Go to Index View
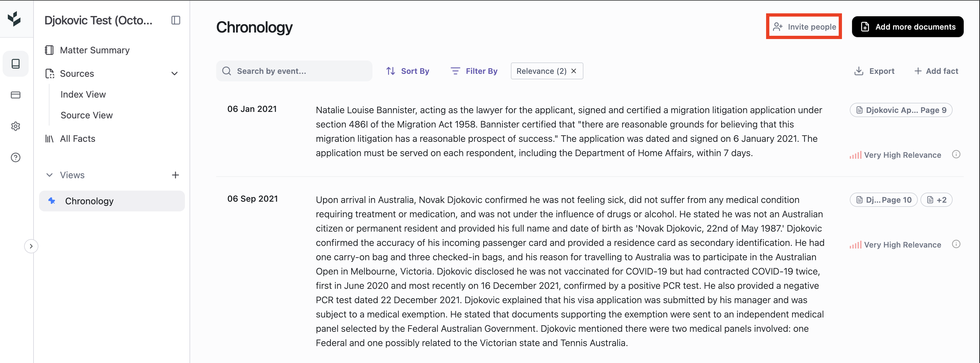 click(83, 94)
